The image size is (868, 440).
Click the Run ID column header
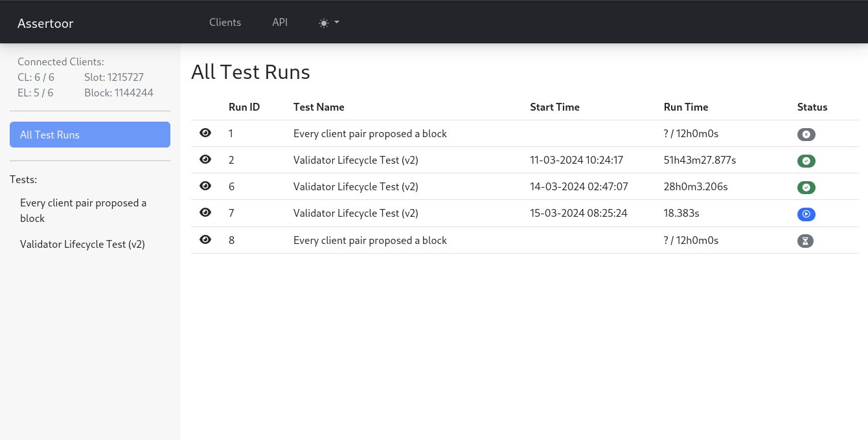click(244, 107)
